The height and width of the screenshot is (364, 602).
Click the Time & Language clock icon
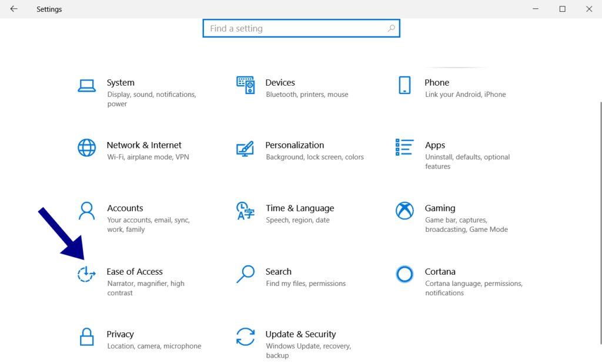click(245, 210)
